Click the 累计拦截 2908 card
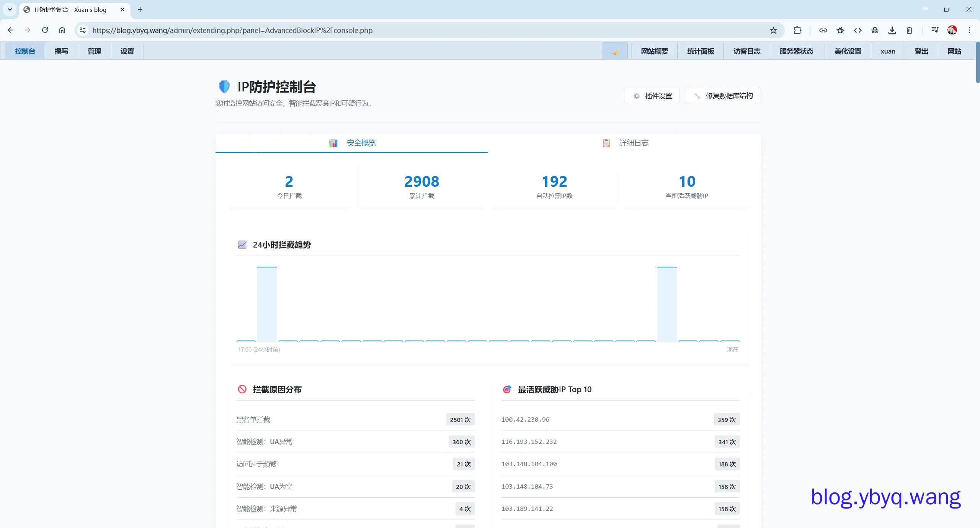 pyautogui.click(x=421, y=187)
